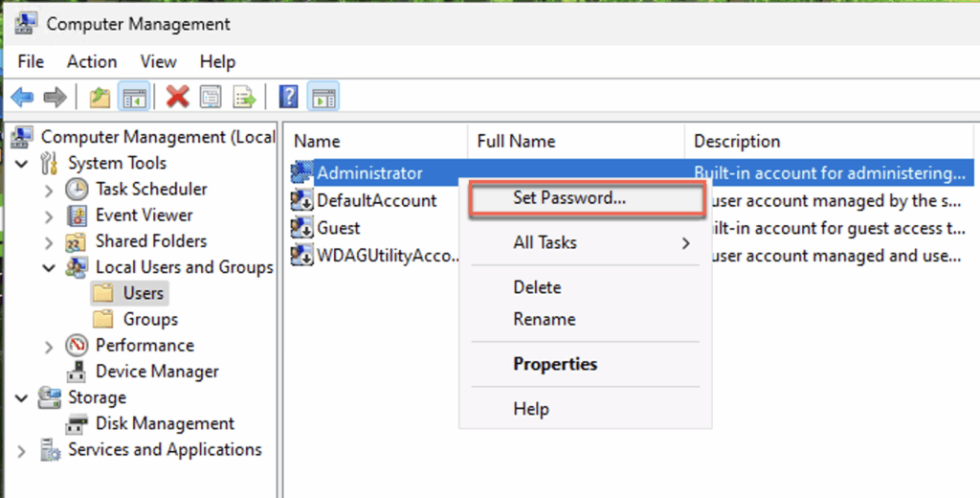Open Properties from the toolbar icon
The width and height of the screenshot is (980, 498).
click(x=211, y=97)
